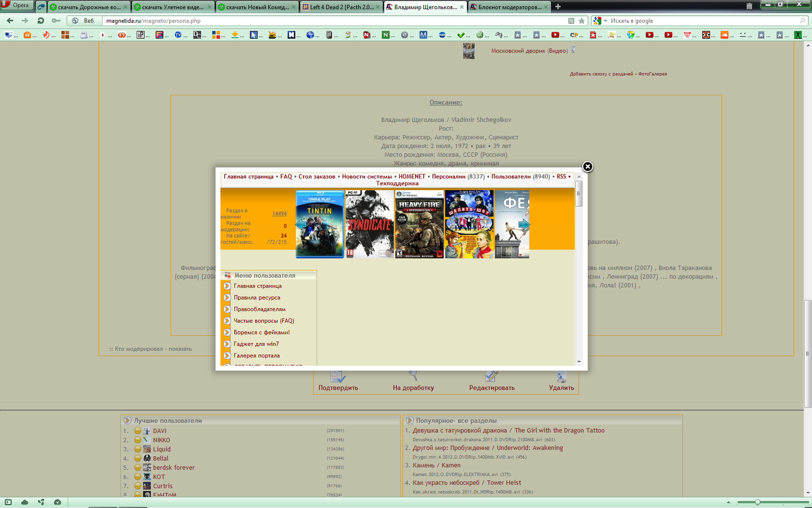This screenshot has height=508, width=812.
Task: Go back to the previous page
Action: (x=10, y=21)
